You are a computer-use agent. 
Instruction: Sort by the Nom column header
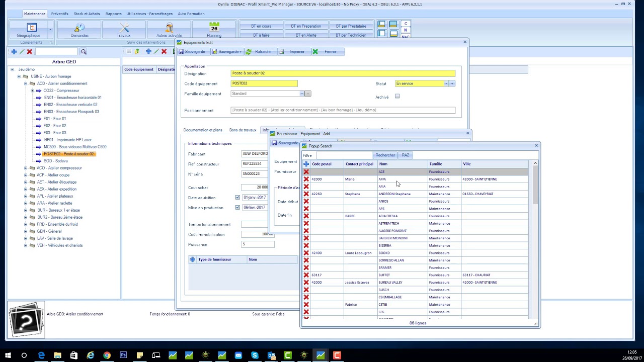click(402, 164)
